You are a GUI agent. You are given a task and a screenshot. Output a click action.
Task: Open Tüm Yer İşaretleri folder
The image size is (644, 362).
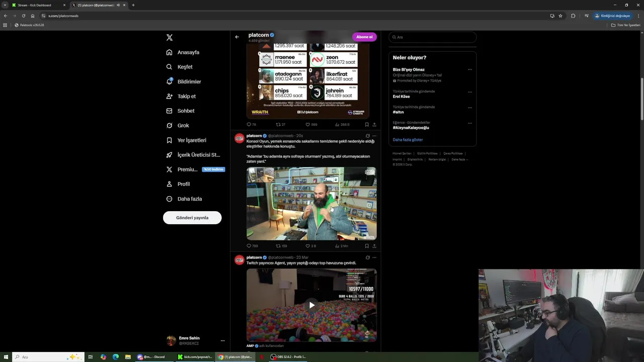626,25
